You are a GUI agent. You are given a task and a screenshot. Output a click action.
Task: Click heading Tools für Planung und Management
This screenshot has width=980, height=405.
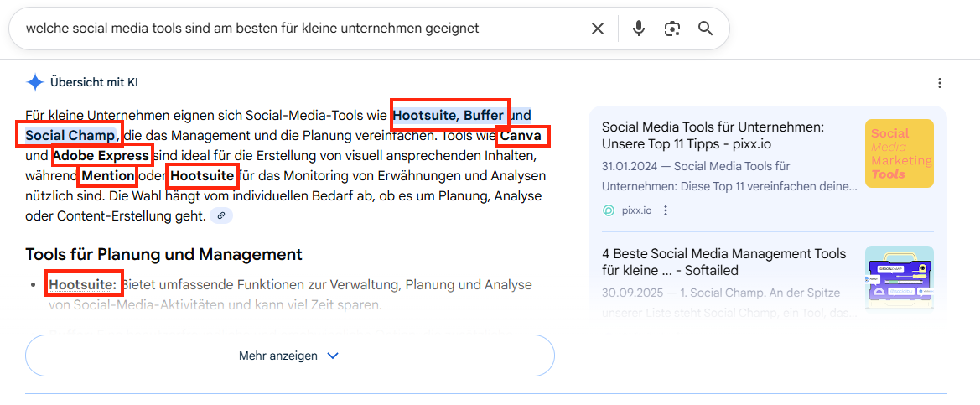163,254
